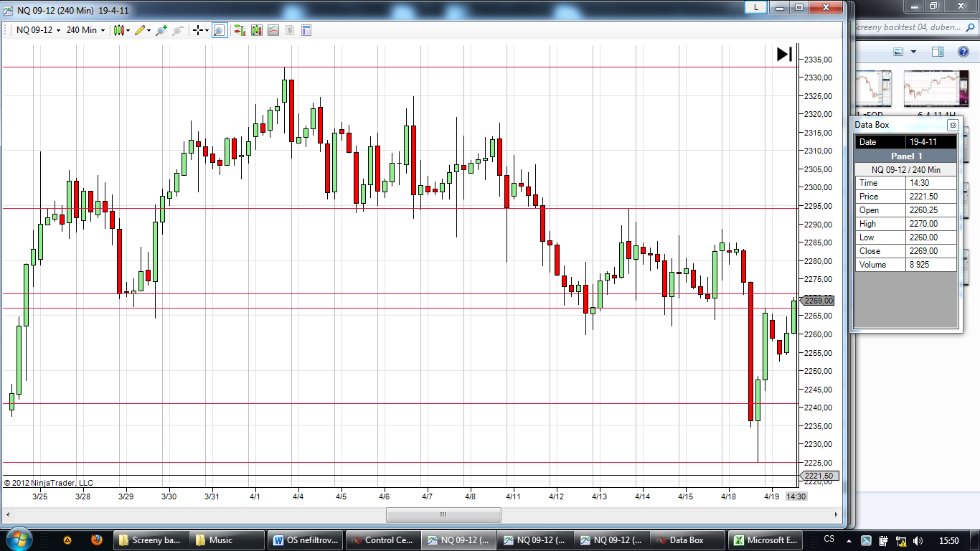Click the CS language indicator in taskbar

tap(829, 539)
